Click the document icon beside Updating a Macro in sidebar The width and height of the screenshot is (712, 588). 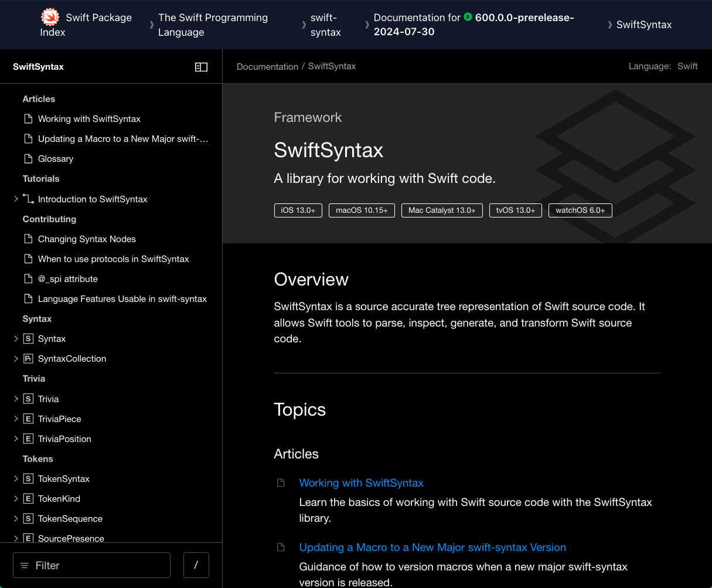(x=28, y=139)
